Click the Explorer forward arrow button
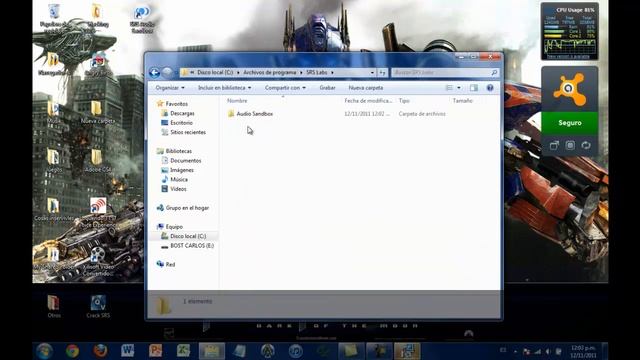640x360 pixels. (x=167, y=73)
